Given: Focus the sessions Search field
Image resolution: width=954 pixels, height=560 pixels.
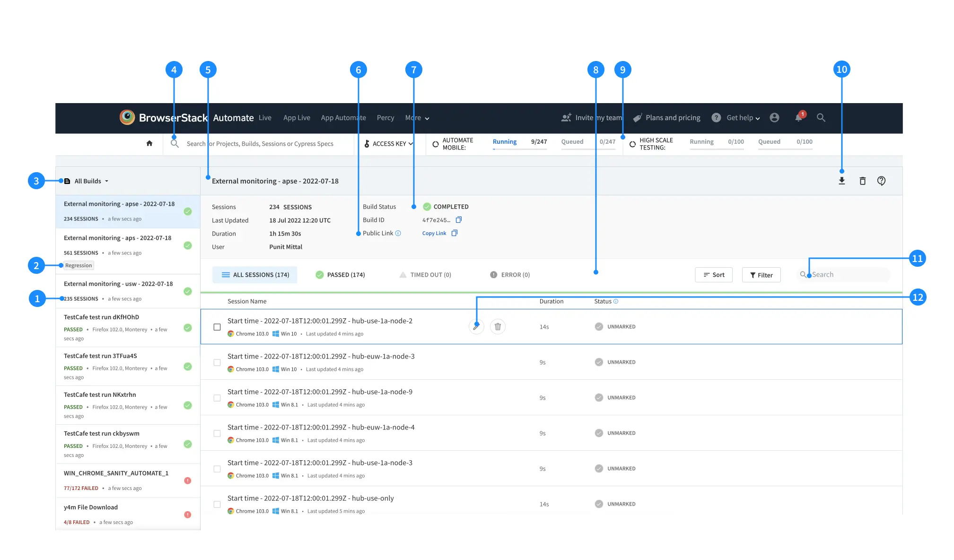Looking at the screenshot, I should point(847,275).
